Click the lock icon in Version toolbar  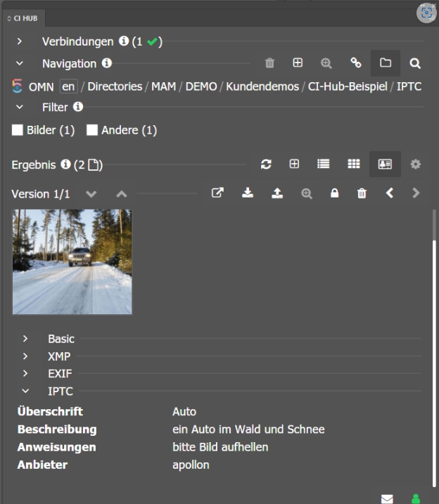coord(334,193)
